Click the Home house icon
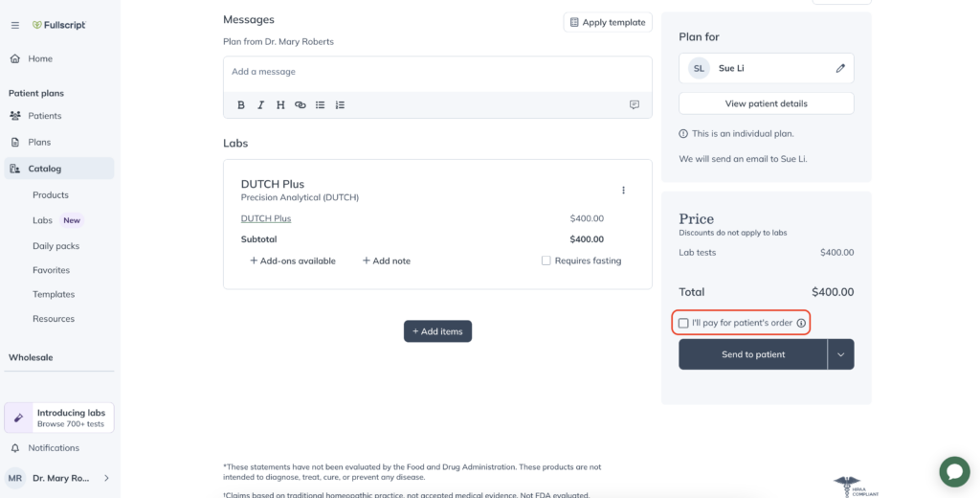980x498 pixels. [15, 58]
